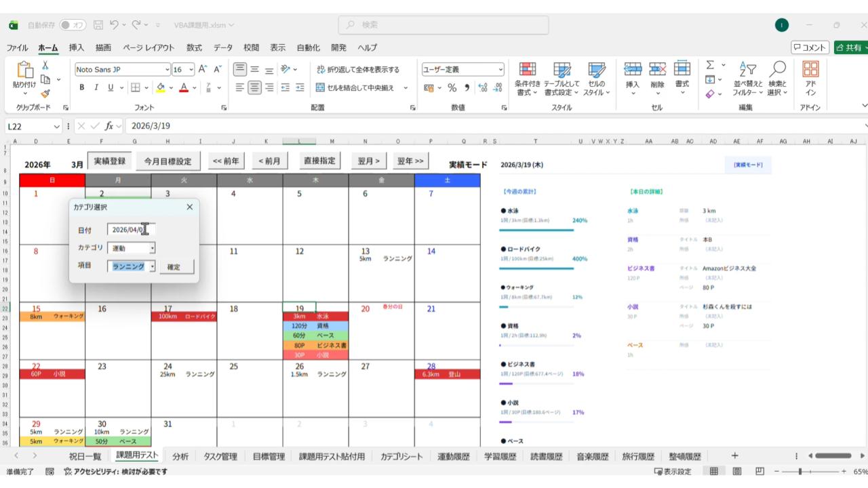This screenshot has width=868, height=488.
Task: Click the Italic formatting icon
Action: tap(96, 87)
